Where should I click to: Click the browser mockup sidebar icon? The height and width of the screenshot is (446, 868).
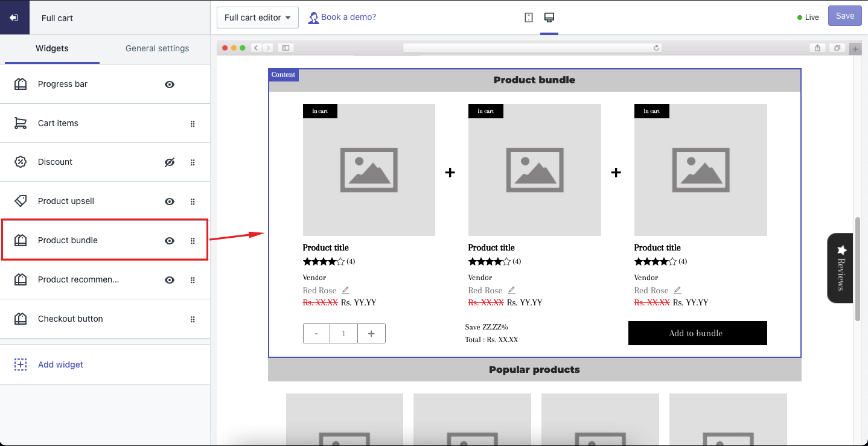[286, 48]
